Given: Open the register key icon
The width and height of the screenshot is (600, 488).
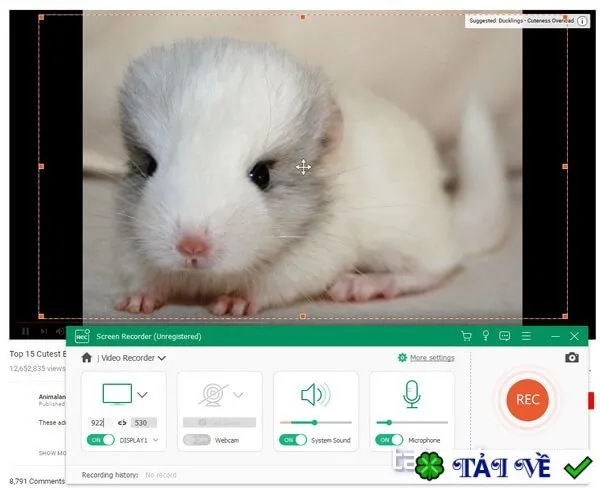Looking at the screenshot, I should (486, 336).
